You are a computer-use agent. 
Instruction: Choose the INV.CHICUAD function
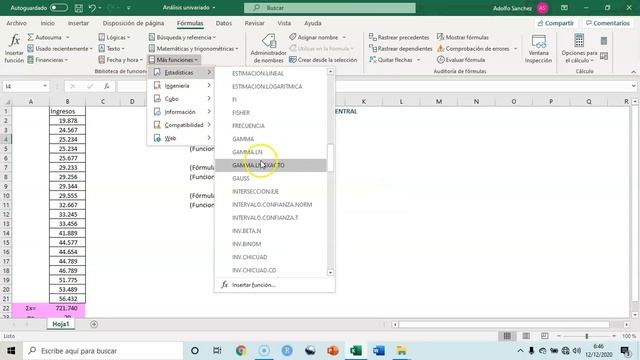pos(249,257)
